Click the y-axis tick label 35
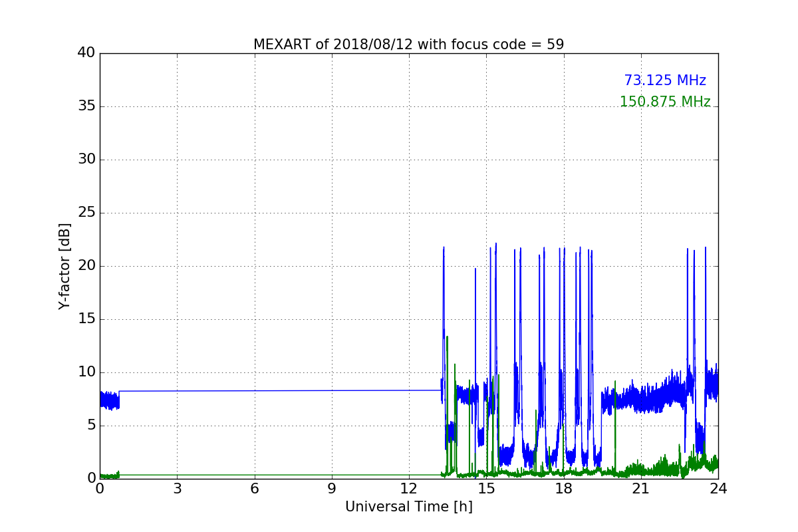This screenshot has height=532, width=798. pos(86,106)
